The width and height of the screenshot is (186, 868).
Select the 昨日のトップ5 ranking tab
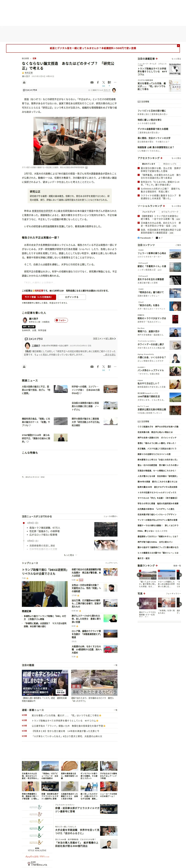pos(170,164)
